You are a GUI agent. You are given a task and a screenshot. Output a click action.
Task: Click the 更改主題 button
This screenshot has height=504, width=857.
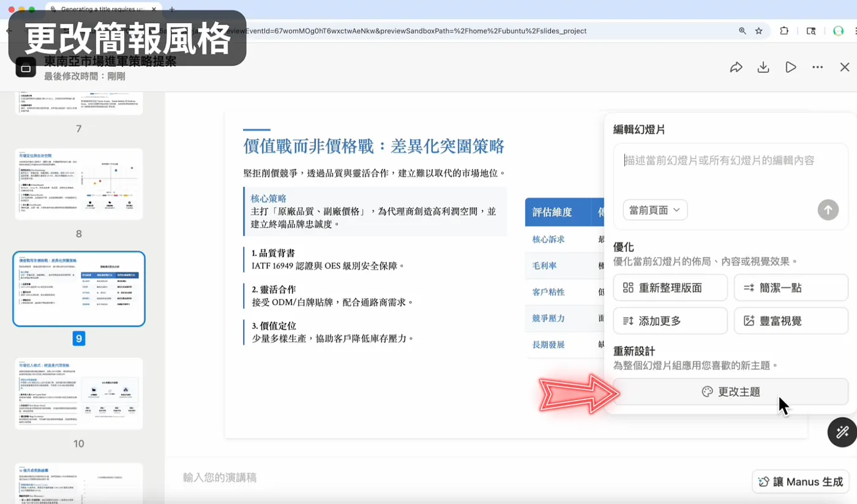click(x=731, y=391)
